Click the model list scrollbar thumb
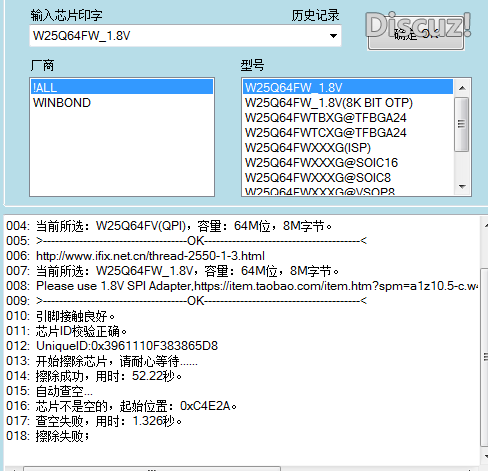Screen dimensions: 488x471 462,124
